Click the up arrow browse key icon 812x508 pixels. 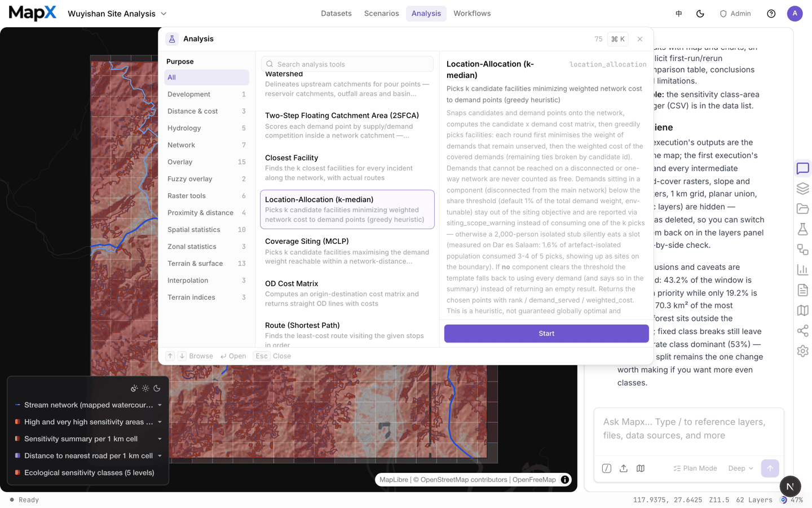(170, 356)
